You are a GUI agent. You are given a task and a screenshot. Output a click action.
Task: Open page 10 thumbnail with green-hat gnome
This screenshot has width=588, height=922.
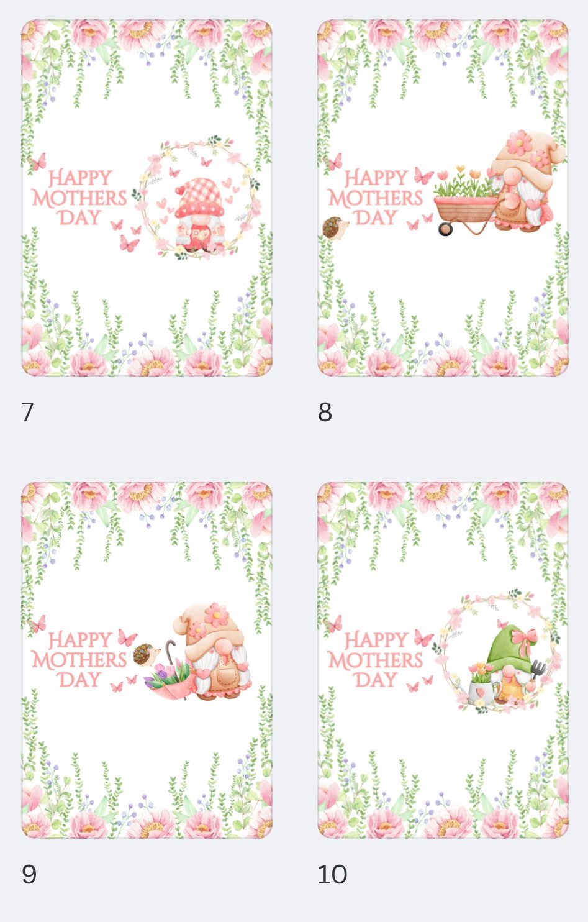click(x=443, y=660)
